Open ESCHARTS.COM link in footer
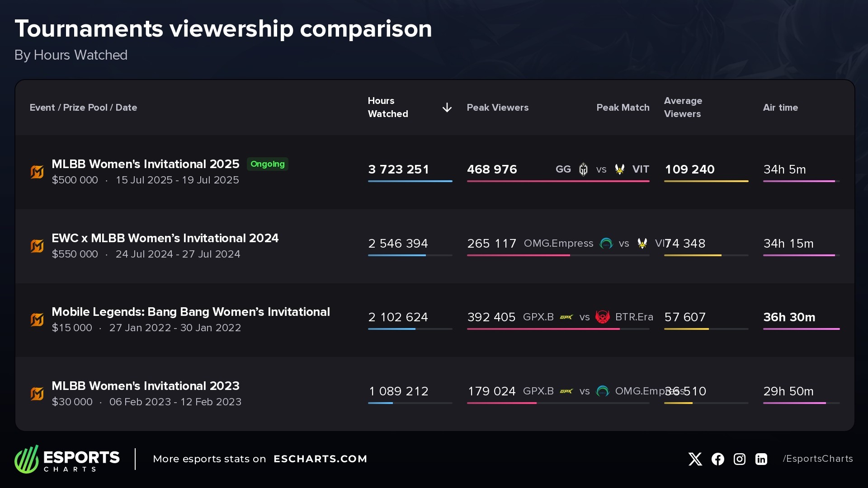This screenshot has height=488, width=868. point(320,459)
